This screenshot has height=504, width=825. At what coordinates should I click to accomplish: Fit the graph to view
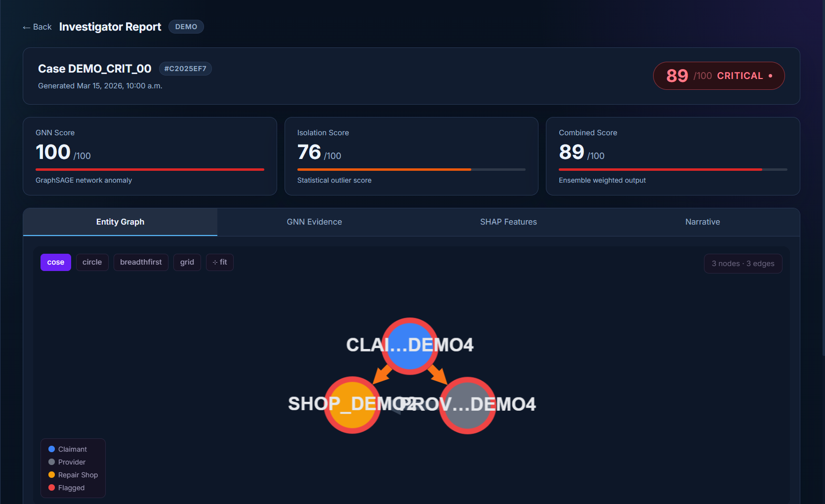[220, 262]
